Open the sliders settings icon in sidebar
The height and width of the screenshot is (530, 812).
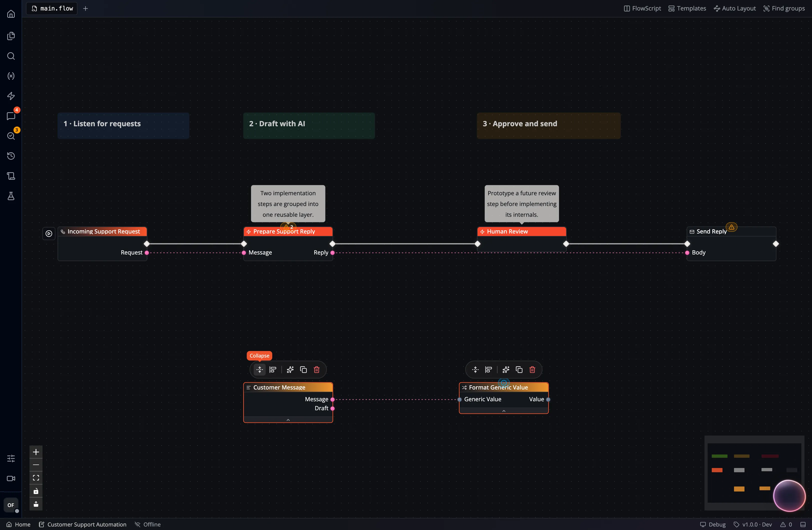point(11,458)
